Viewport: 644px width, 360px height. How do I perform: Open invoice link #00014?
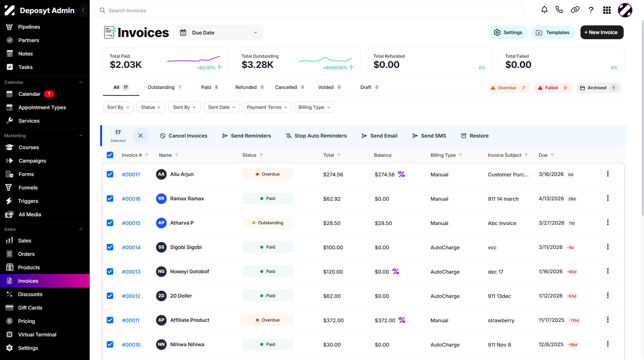(x=131, y=247)
